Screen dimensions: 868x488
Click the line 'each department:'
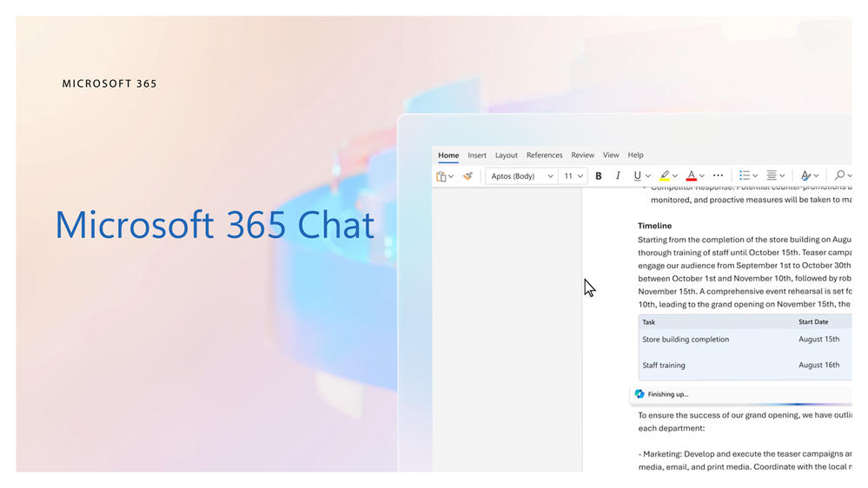[672, 428]
